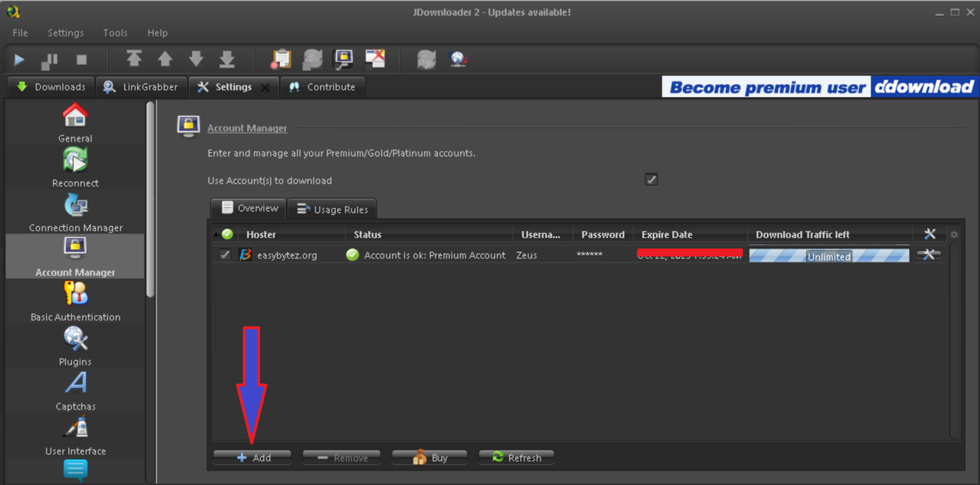The image size is (980, 485).
Task: Click the Remove account button
Action: click(341, 457)
